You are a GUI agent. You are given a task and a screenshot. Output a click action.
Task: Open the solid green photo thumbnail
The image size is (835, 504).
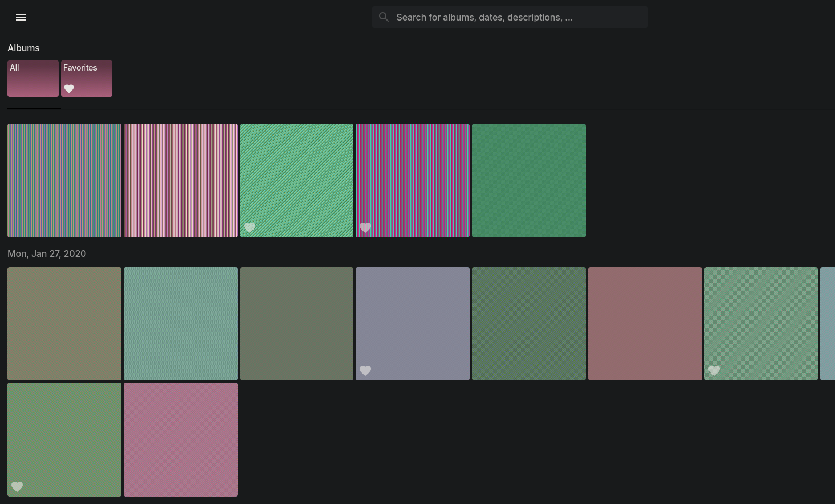[x=529, y=181]
